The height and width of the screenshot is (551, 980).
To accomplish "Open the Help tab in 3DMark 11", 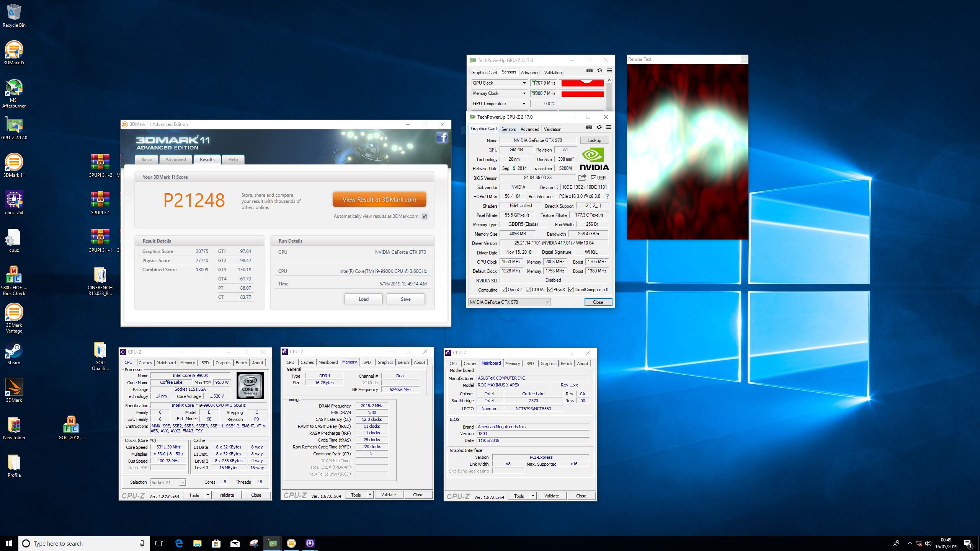I will point(233,160).
